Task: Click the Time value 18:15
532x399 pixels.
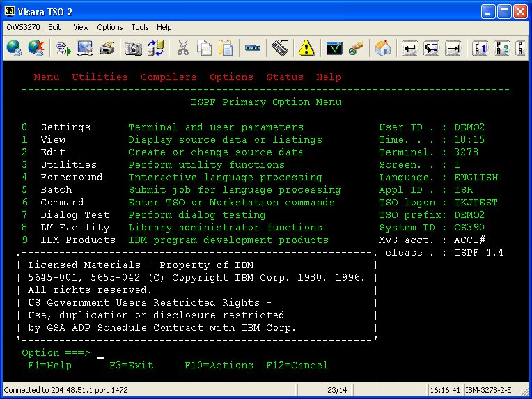Action: [469, 140]
